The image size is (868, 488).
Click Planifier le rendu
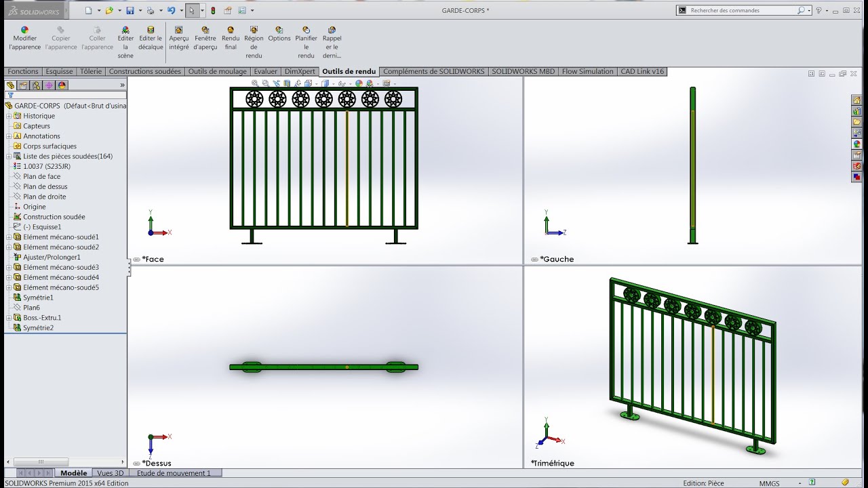coord(306,43)
